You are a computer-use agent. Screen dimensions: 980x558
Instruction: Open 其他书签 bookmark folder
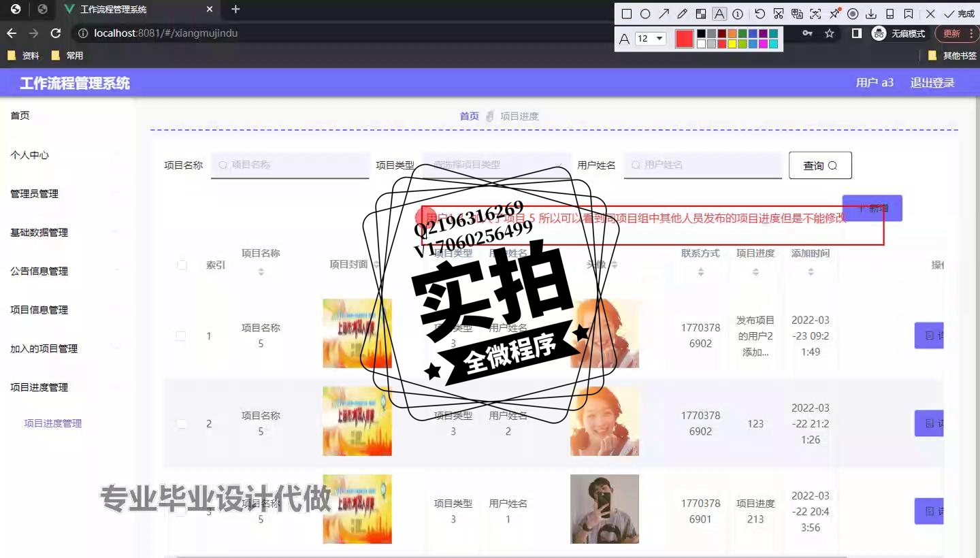pos(952,56)
